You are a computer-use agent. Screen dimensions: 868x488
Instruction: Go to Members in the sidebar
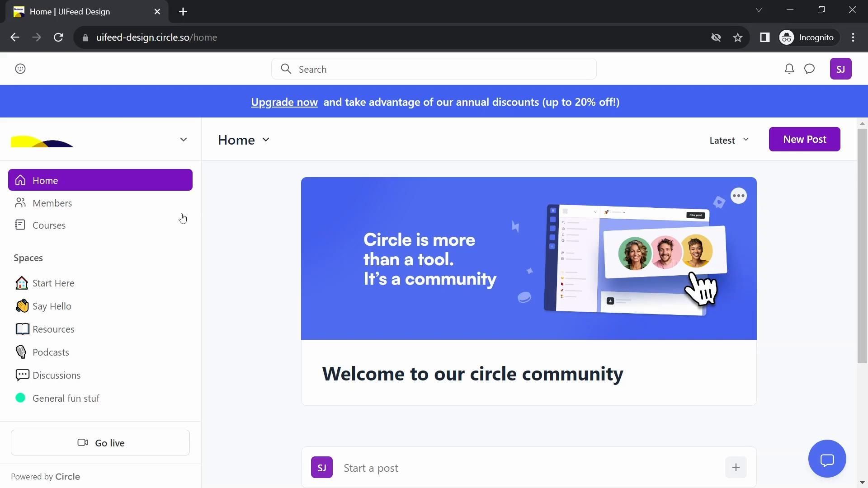[52, 203]
